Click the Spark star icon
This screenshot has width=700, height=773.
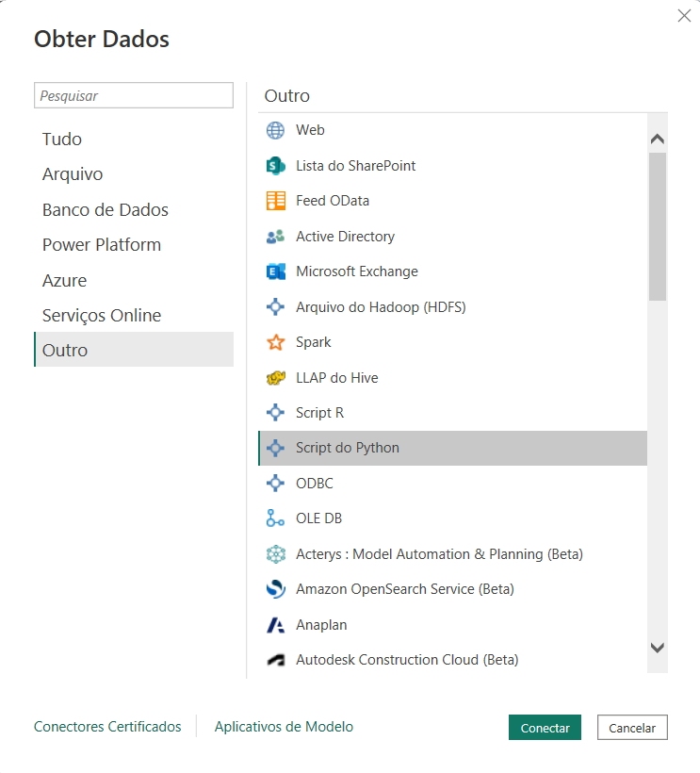(275, 342)
